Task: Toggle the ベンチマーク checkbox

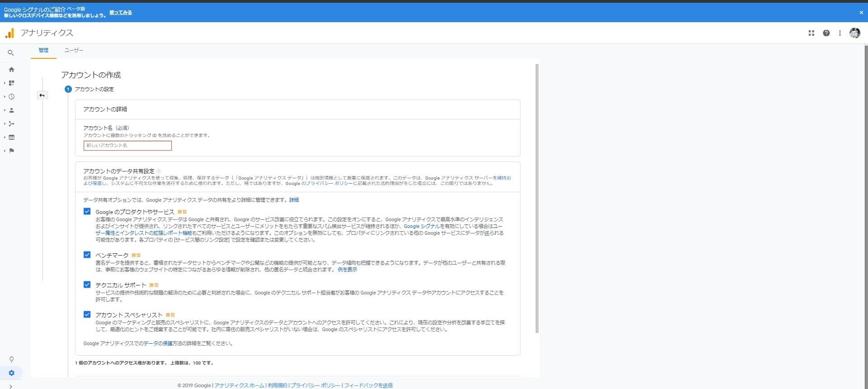Action: coord(87,255)
